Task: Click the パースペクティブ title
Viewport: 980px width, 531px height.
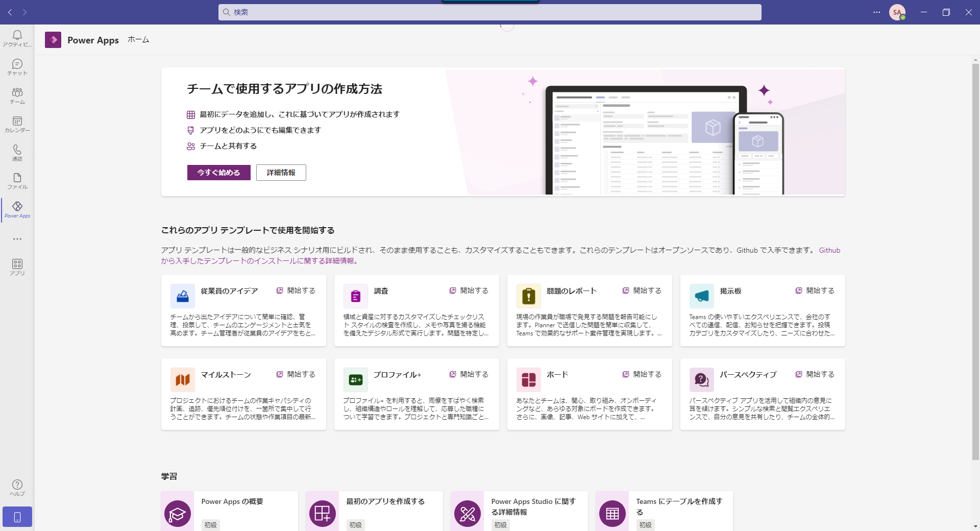Action: [x=748, y=375]
